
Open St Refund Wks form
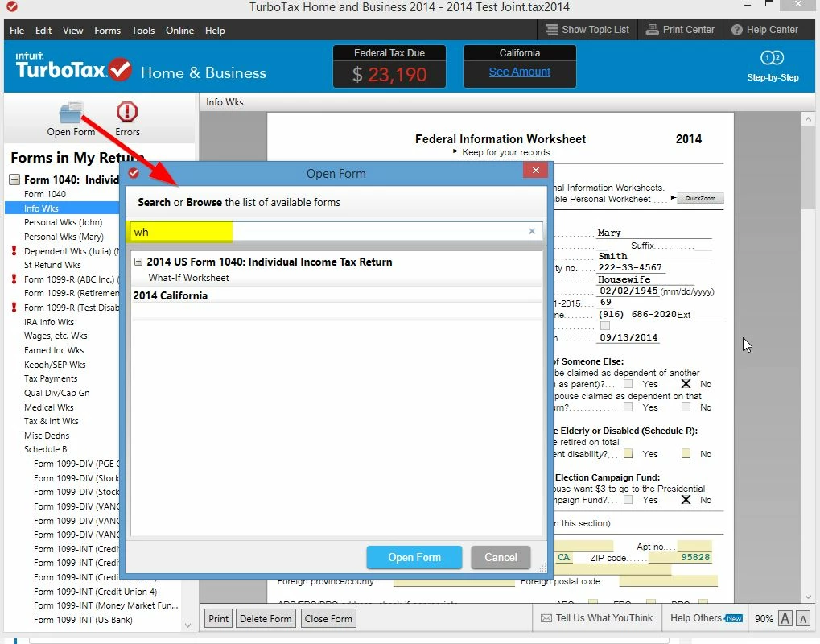click(52, 265)
